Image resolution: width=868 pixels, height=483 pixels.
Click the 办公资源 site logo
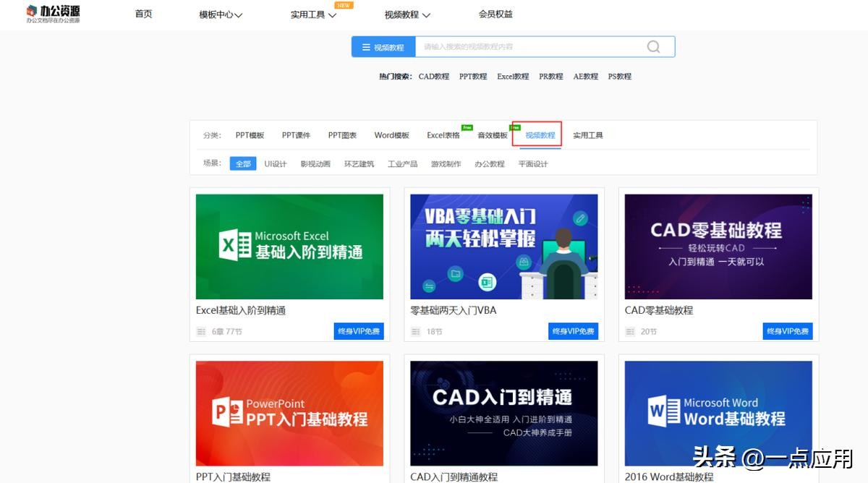point(53,14)
